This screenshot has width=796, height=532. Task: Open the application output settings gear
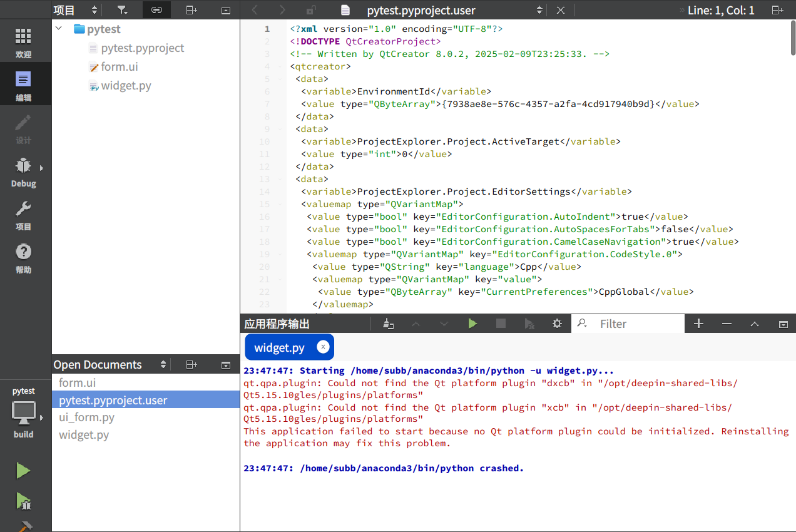point(557,324)
